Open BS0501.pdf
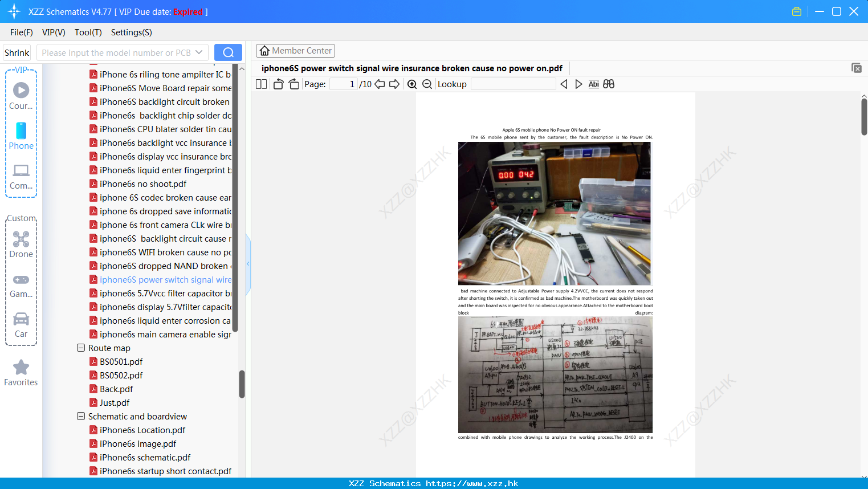 121,361
